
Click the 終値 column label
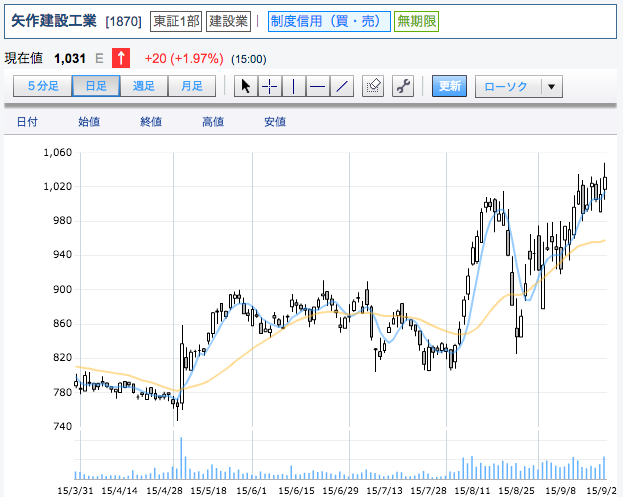coord(151,122)
